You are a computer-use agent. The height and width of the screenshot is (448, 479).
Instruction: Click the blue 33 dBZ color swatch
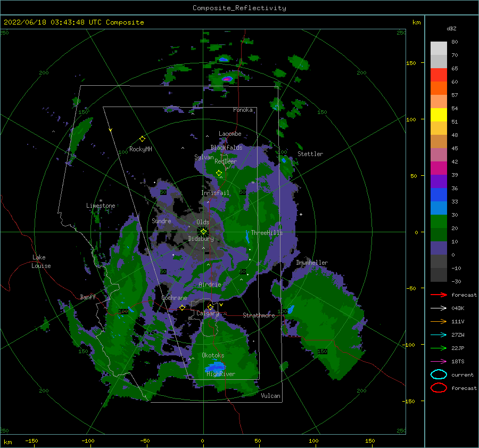[439, 195]
